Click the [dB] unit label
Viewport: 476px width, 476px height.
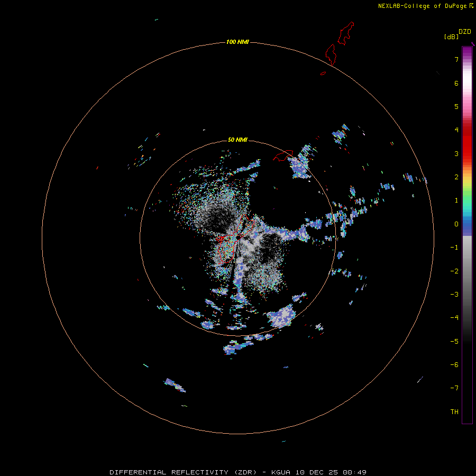(x=451, y=36)
